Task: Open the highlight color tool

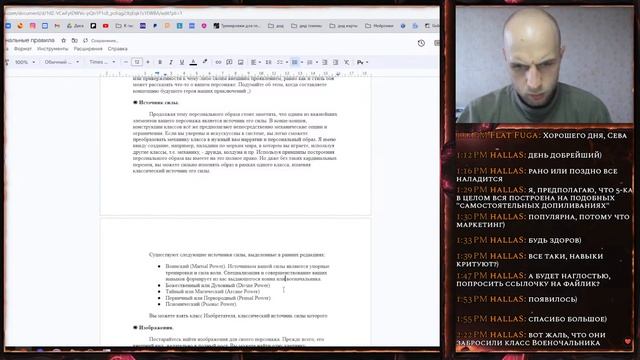Action: point(204,62)
